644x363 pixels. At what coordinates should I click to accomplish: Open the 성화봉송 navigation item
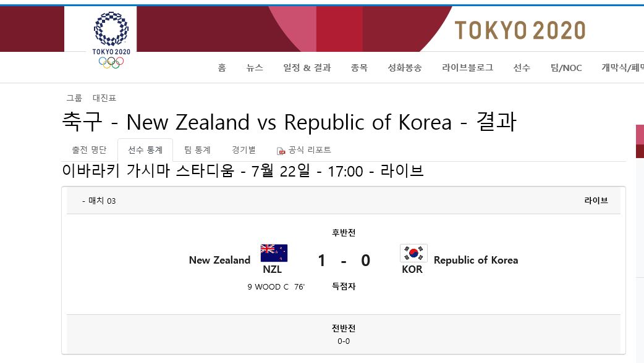click(x=405, y=68)
